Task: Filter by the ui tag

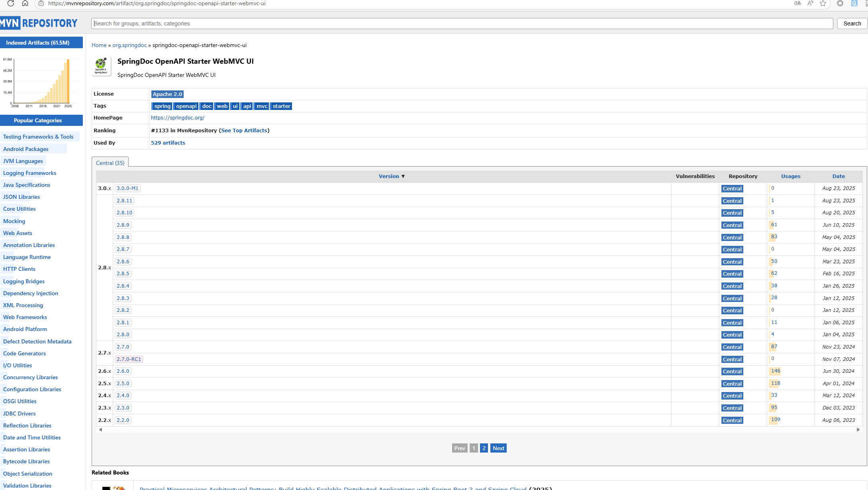Action: click(235, 106)
